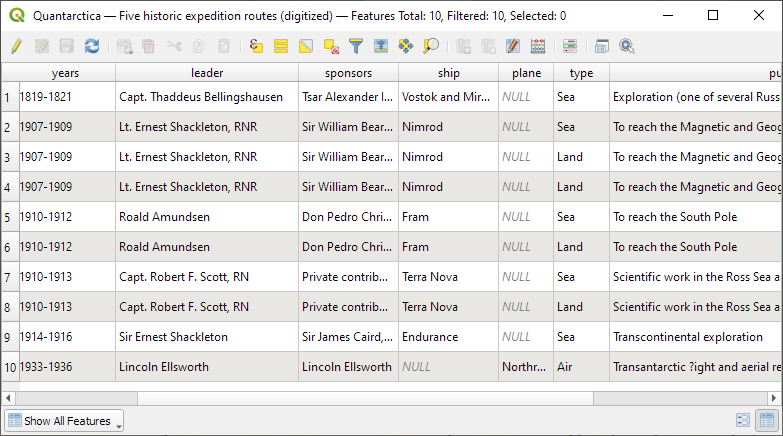Switch to form view

click(x=743, y=421)
